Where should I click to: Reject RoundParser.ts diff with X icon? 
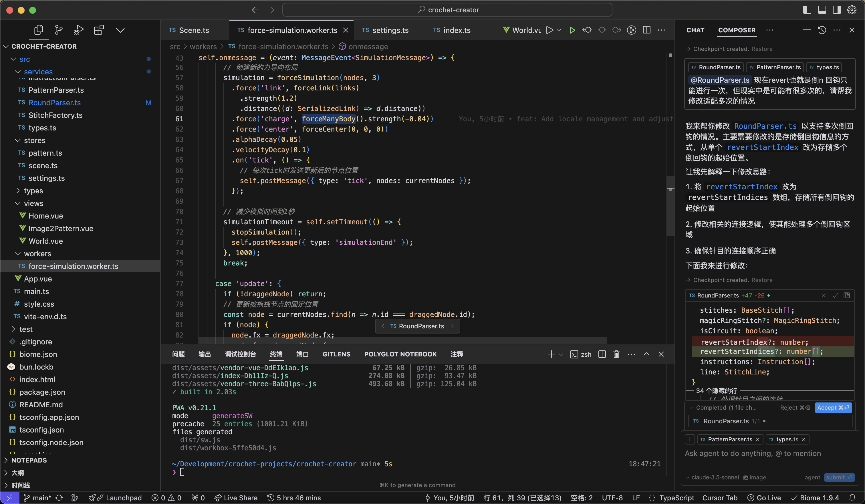pyautogui.click(x=824, y=295)
